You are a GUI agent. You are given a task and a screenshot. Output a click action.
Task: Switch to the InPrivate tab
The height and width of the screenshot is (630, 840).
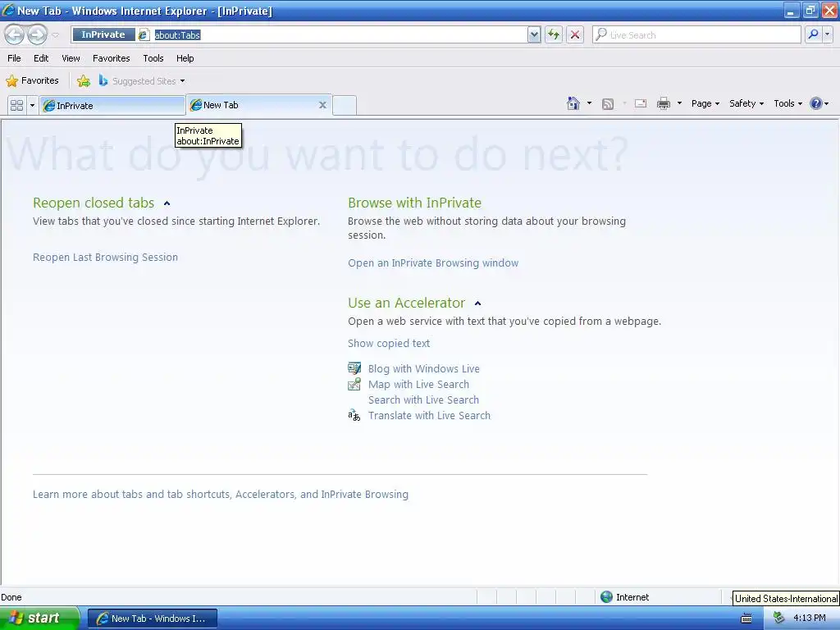(112, 106)
